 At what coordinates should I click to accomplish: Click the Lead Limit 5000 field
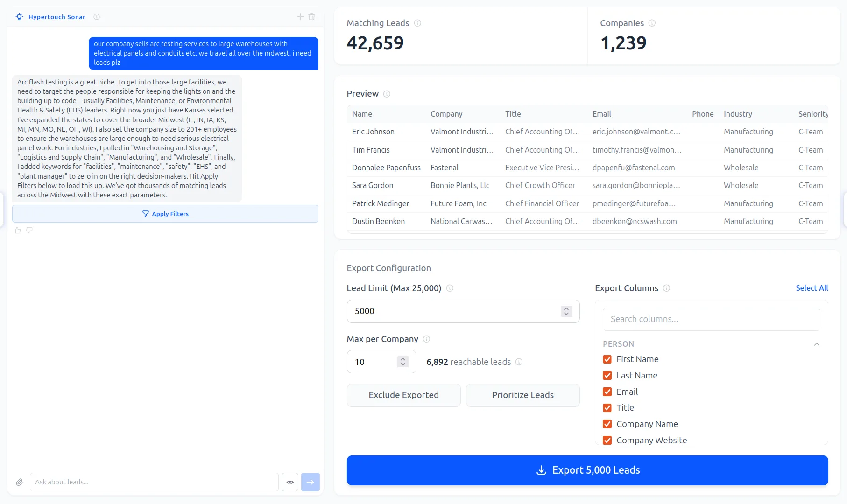tap(463, 311)
